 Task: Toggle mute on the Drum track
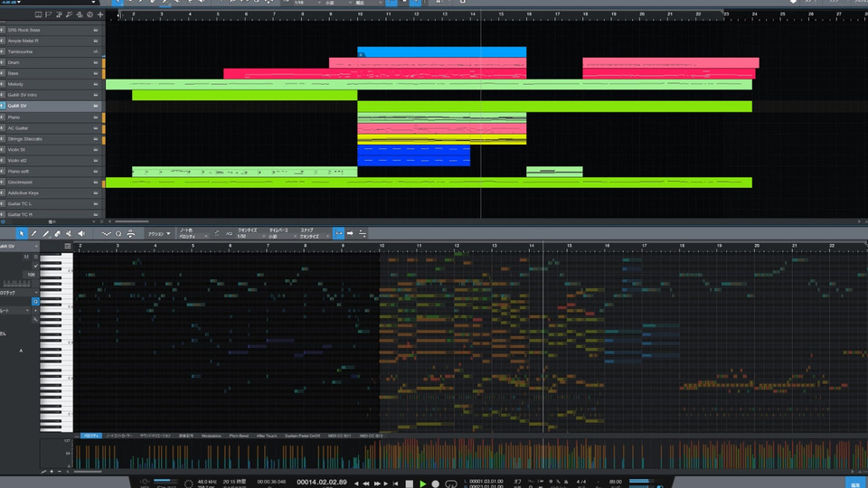[3, 62]
